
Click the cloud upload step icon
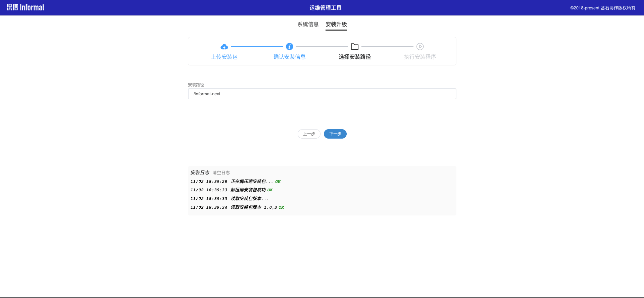pyautogui.click(x=224, y=47)
